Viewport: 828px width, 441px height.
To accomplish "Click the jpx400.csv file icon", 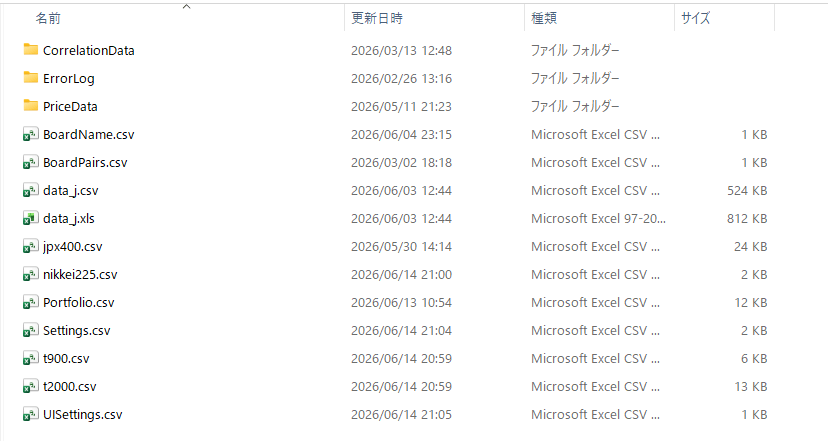I will click(x=31, y=246).
